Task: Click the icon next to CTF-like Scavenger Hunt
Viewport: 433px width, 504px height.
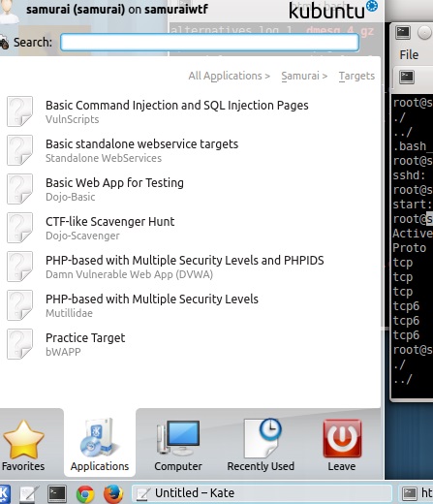Action: click(x=19, y=228)
